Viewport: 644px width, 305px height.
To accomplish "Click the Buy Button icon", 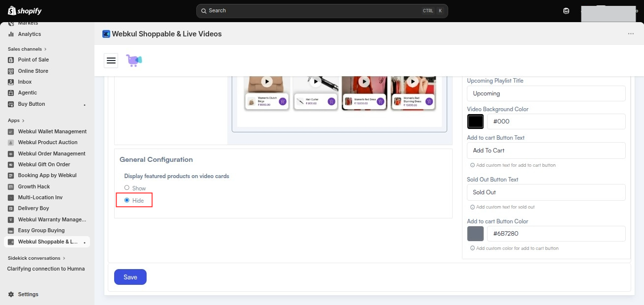I will click(11, 104).
